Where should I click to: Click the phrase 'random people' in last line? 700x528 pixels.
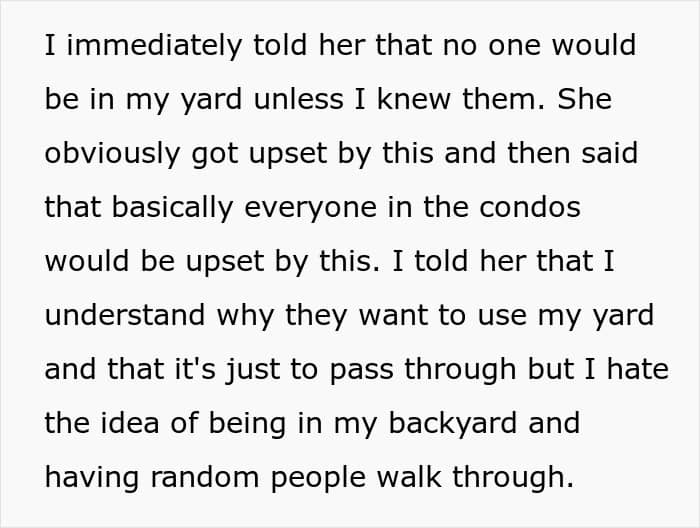click(258, 478)
